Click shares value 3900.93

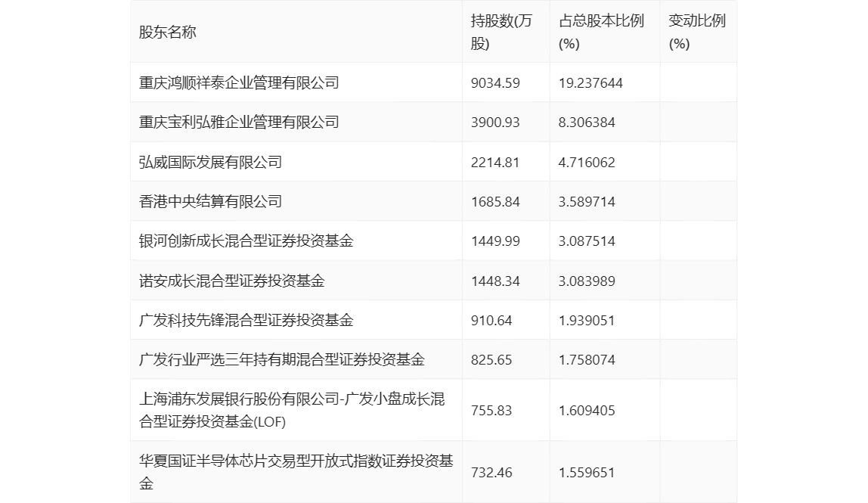pos(495,123)
